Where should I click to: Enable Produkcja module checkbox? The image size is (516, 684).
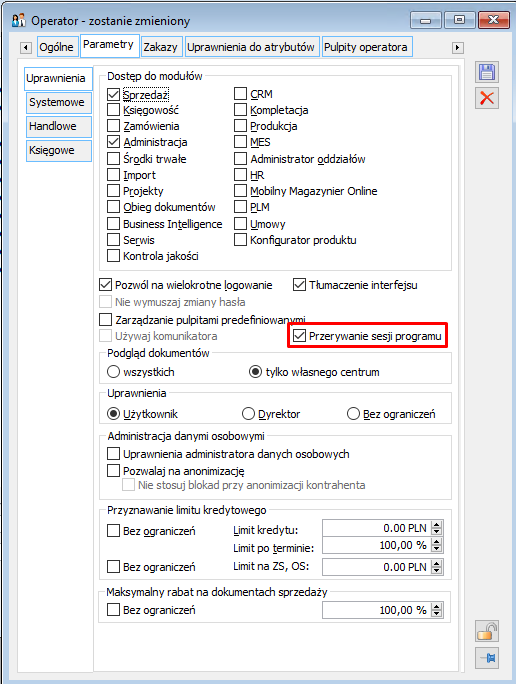(240, 126)
